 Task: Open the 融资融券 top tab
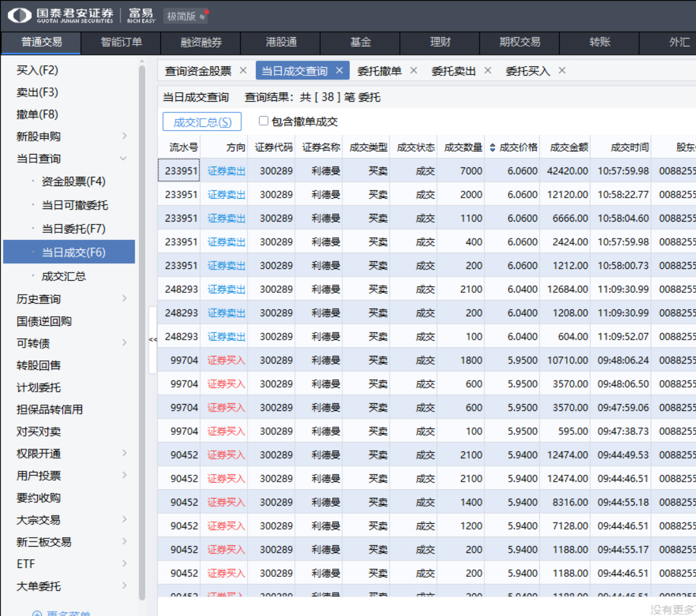pos(201,43)
